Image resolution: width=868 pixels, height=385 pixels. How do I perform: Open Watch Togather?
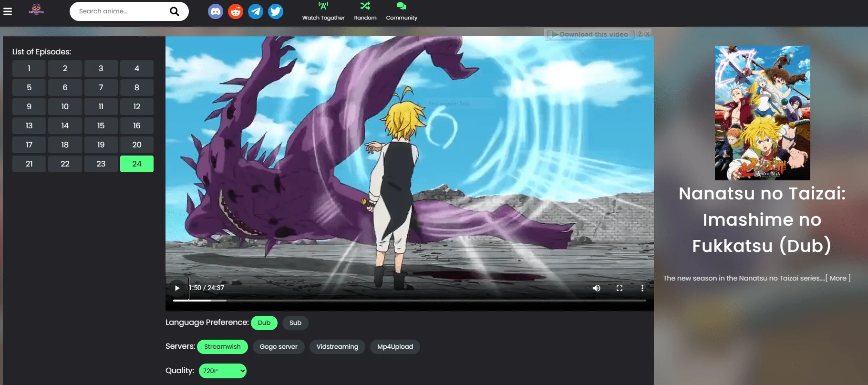[x=323, y=11]
